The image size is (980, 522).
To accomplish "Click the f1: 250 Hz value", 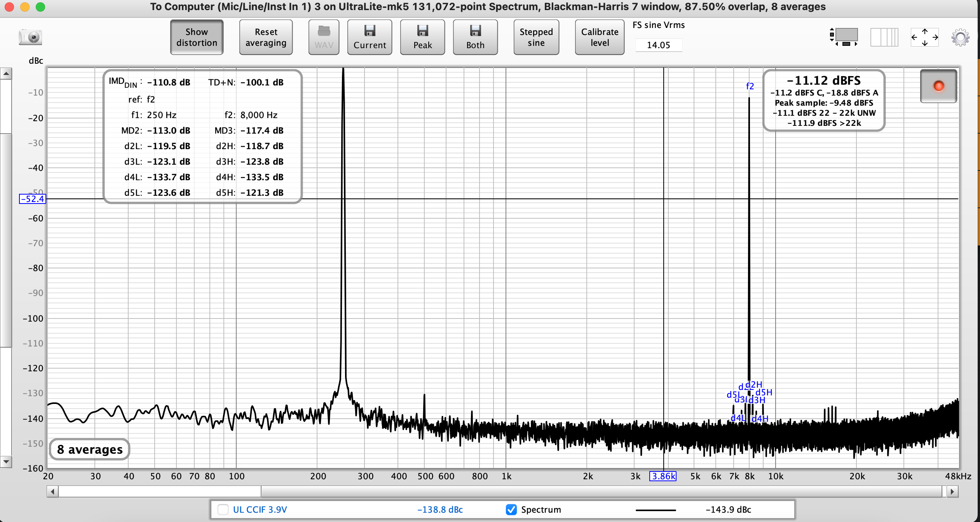I will [162, 115].
